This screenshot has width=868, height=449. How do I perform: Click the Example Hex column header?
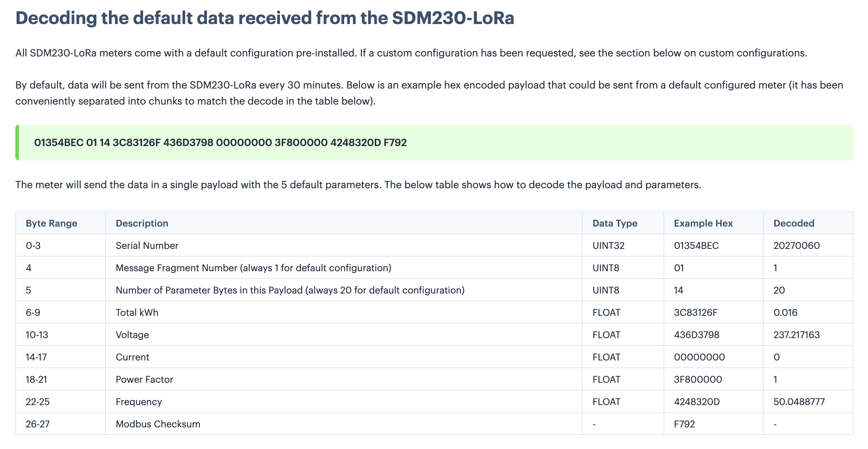click(x=703, y=223)
